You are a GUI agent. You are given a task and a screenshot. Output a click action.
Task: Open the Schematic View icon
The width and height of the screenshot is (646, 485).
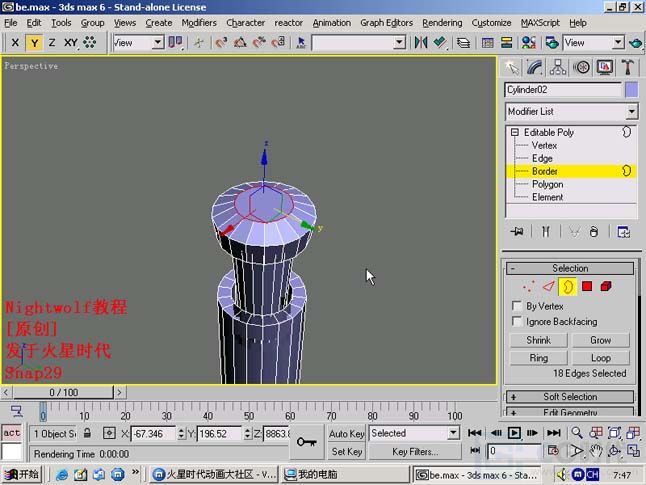506,42
